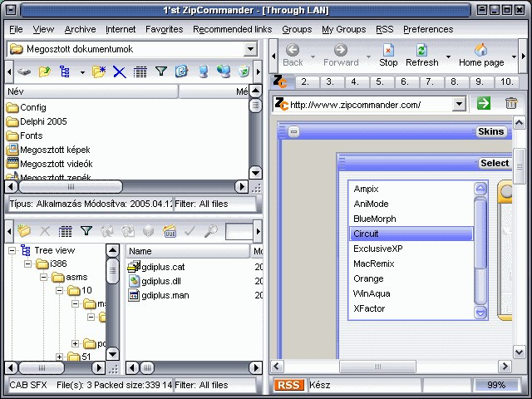Click the skin list scroll down arrow
The height and width of the screenshot is (399, 532).
480,313
